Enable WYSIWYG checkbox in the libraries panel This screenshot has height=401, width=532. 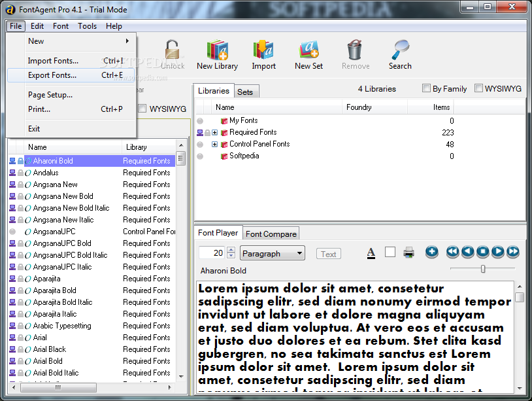tap(478, 88)
